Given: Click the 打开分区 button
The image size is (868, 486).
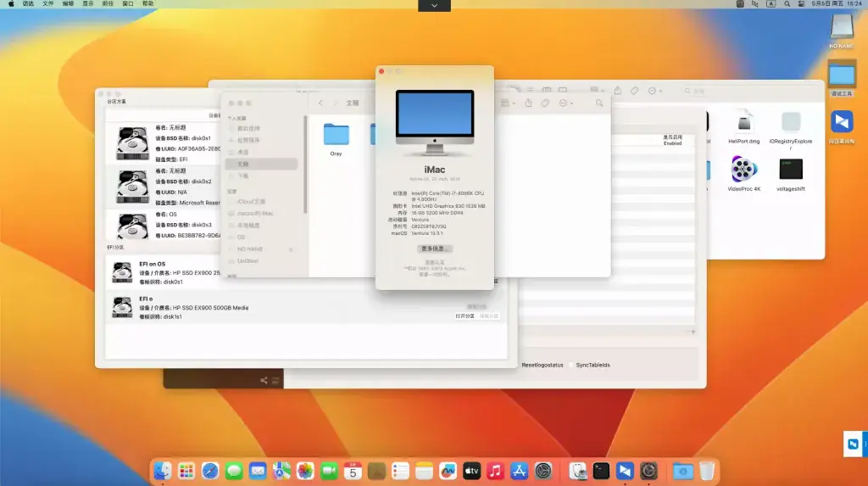Looking at the screenshot, I should [x=465, y=316].
